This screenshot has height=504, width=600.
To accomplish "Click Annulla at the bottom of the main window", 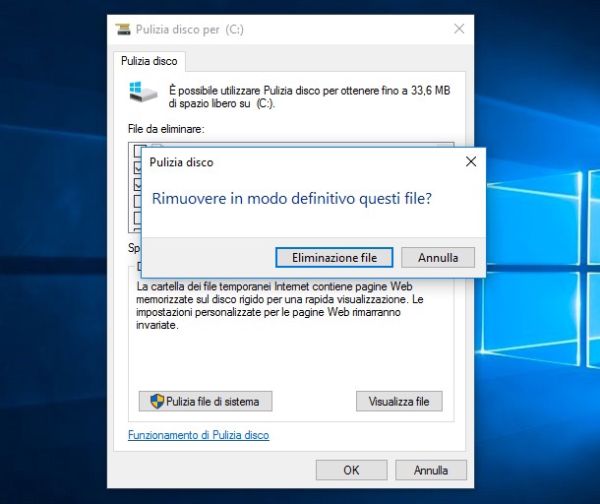I will click(431, 469).
